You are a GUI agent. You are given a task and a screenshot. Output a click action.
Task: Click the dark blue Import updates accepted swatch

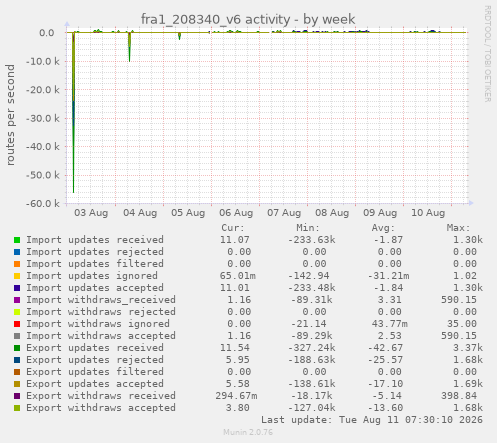coord(17,288)
